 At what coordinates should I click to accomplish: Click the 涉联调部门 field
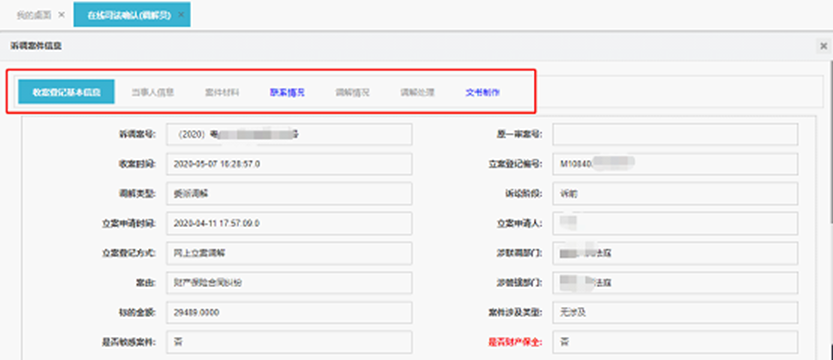[x=675, y=253]
